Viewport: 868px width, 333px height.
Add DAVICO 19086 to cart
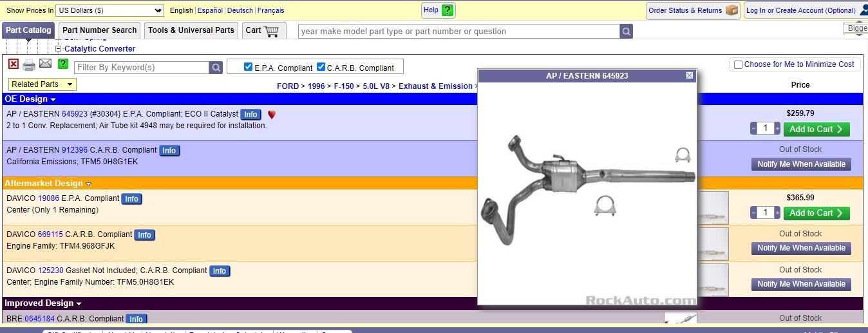click(816, 213)
